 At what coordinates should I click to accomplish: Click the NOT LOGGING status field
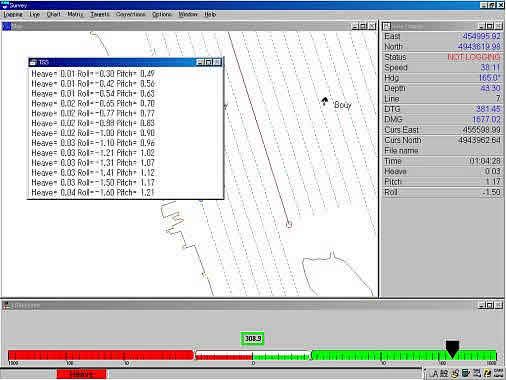point(473,57)
